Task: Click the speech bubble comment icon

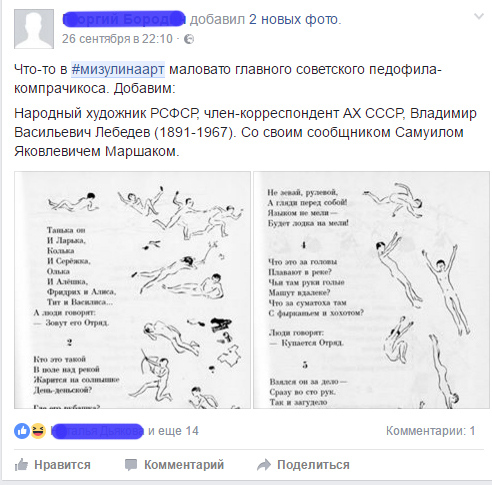Action: tap(131, 465)
